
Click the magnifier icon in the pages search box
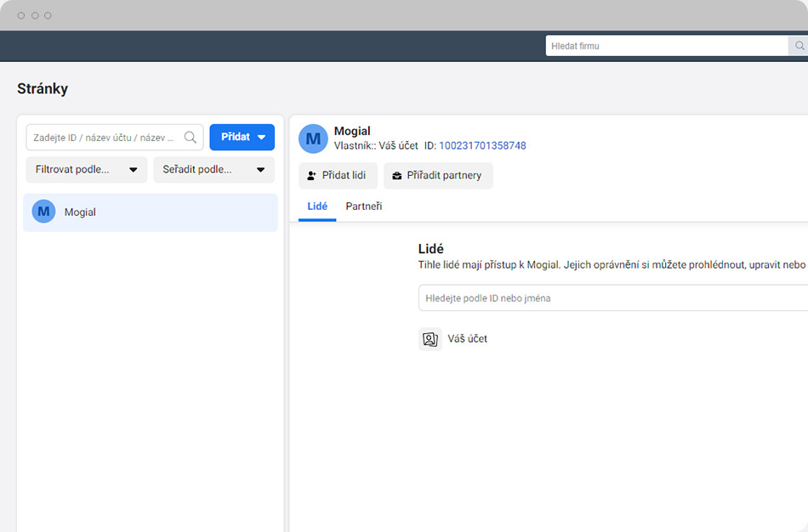coord(191,137)
